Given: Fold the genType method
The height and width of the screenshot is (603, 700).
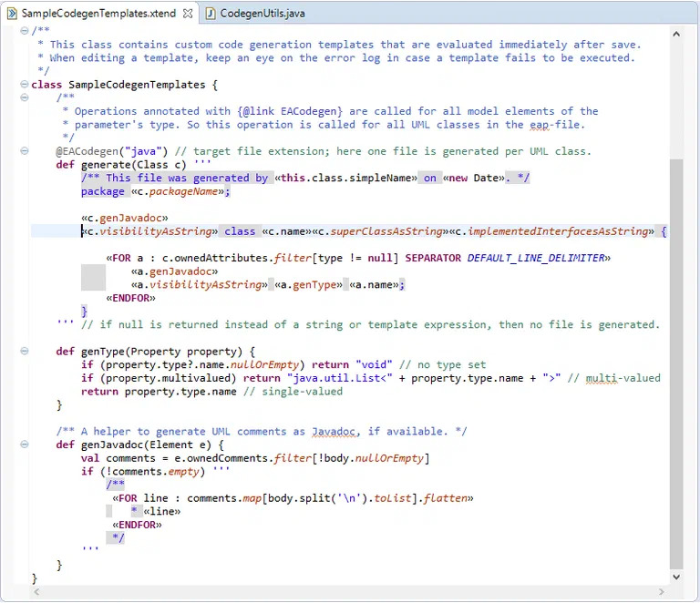Looking at the screenshot, I should (25, 351).
